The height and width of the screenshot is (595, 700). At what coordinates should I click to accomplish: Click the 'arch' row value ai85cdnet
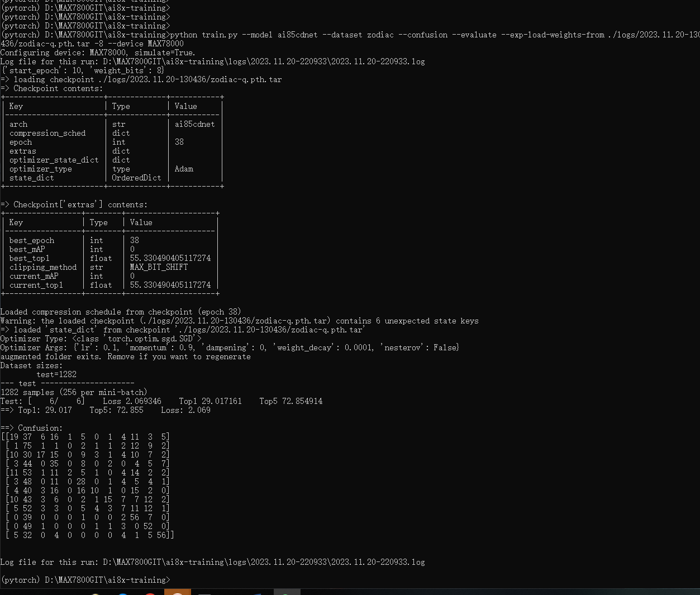coord(194,124)
